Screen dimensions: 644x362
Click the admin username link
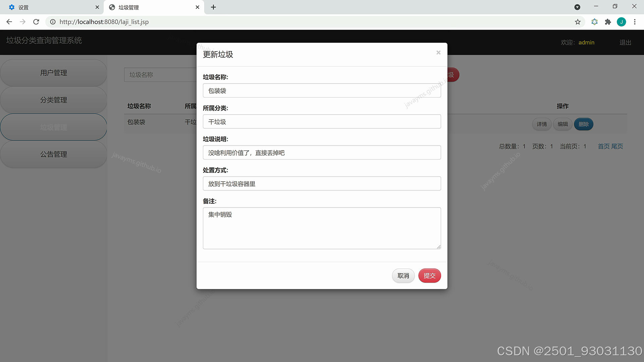(x=586, y=42)
